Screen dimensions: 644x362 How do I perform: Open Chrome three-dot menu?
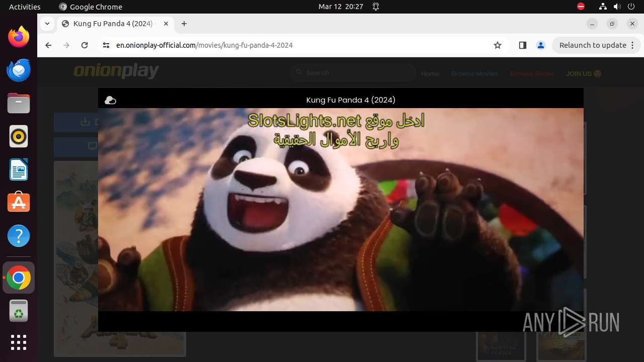point(632,45)
